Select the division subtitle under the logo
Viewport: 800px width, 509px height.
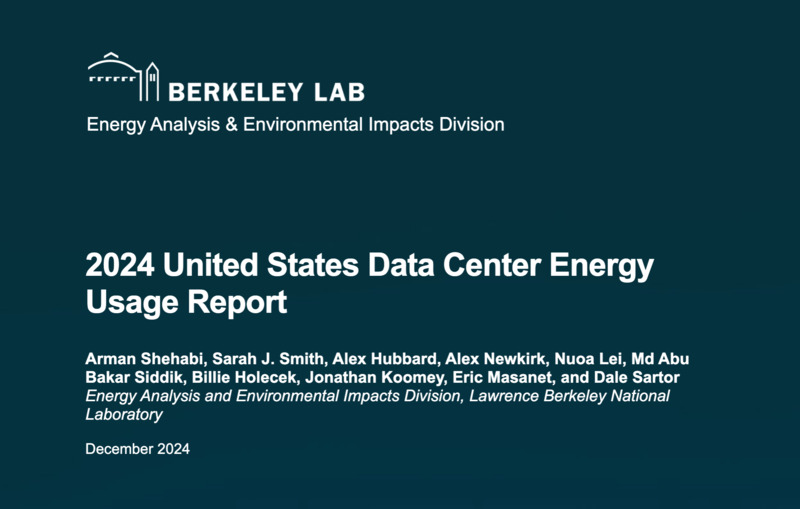[x=295, y=125]
